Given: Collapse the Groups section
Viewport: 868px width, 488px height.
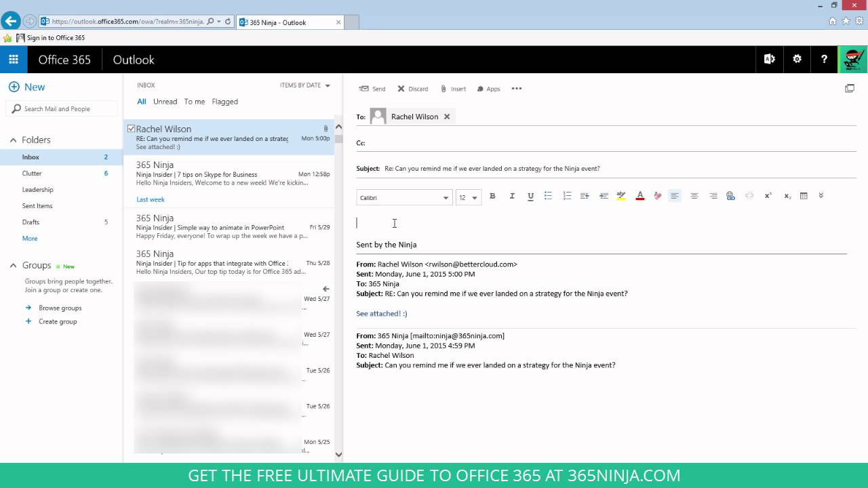Looking at the screenshot, I should point(13,266).
